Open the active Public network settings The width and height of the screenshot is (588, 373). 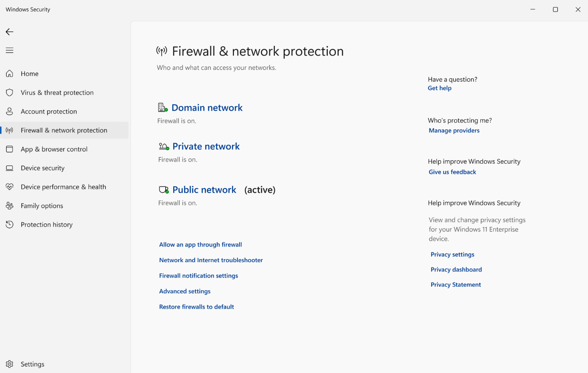click(x=204, y=190)
